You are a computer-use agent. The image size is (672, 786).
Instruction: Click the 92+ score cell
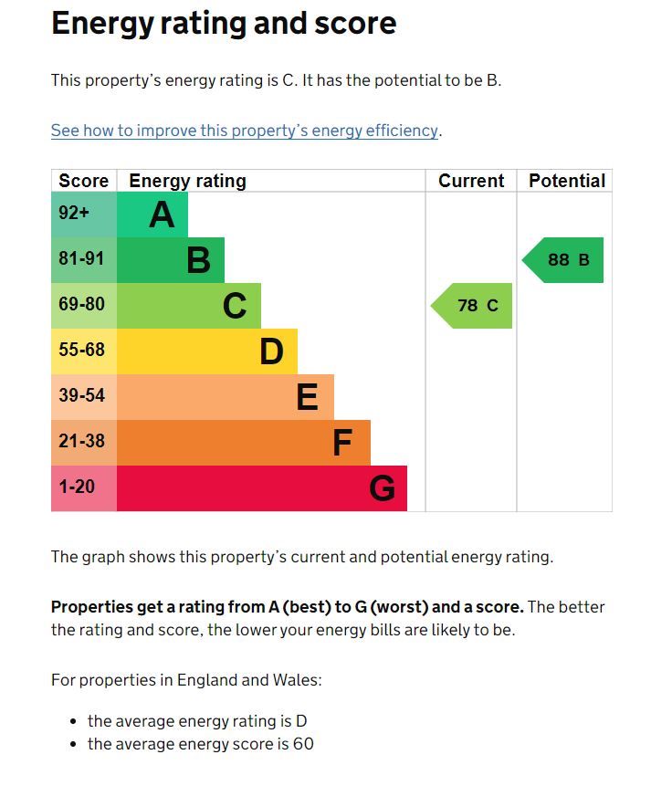click(x=84, y=215)
